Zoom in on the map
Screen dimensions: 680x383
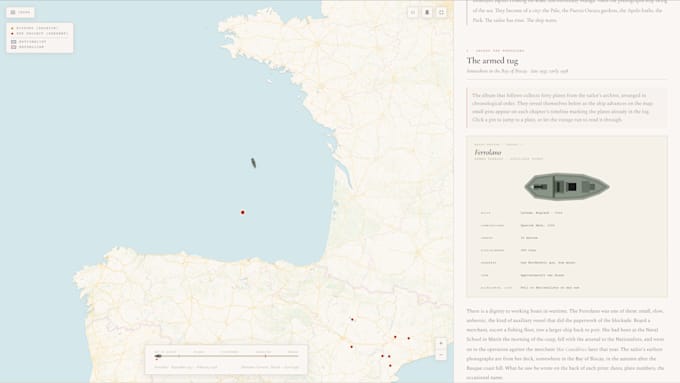click(441, 343)
